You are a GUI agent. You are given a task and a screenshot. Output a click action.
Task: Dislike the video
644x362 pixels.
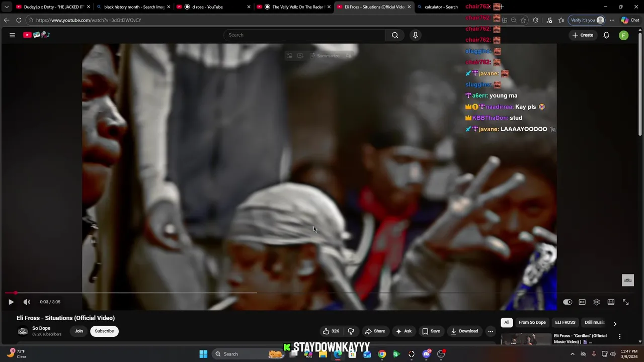(351, 331)
